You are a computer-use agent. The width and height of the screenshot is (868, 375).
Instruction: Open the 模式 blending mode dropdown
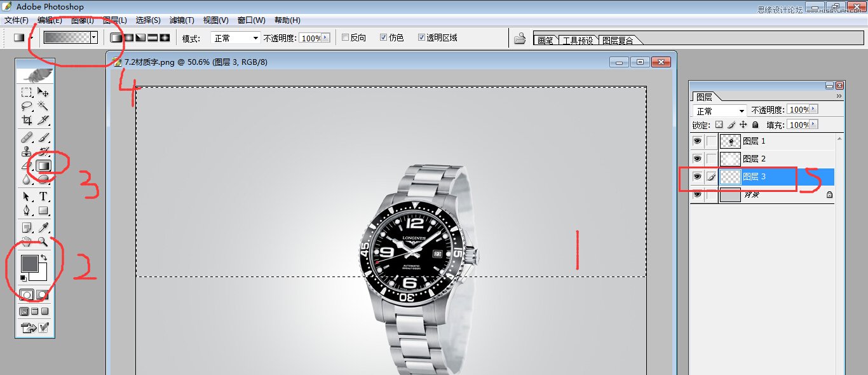coord(235,38)
